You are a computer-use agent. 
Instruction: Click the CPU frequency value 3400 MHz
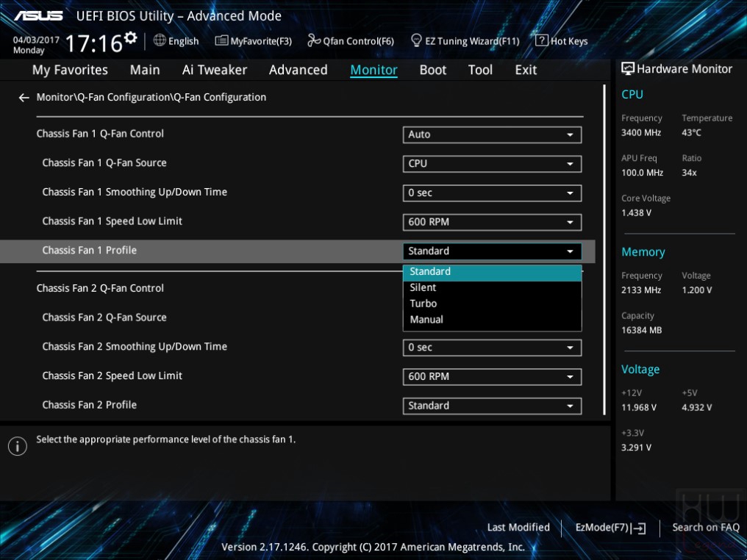click(x=641, y=133)
